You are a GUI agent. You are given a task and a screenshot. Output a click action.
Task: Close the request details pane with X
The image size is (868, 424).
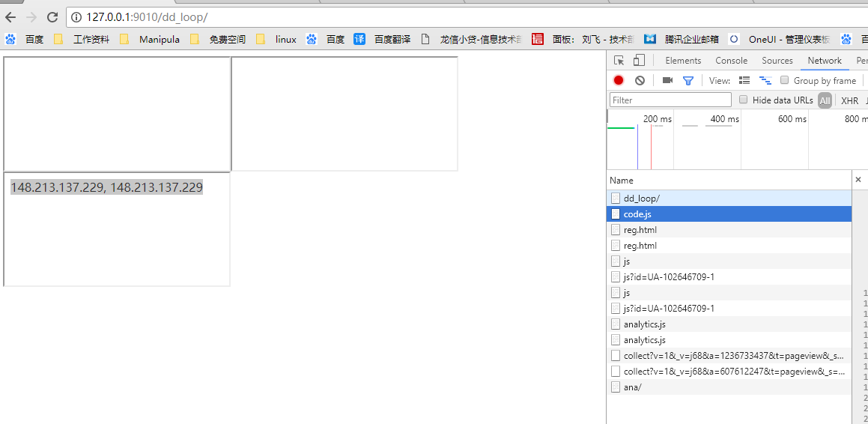858,180
